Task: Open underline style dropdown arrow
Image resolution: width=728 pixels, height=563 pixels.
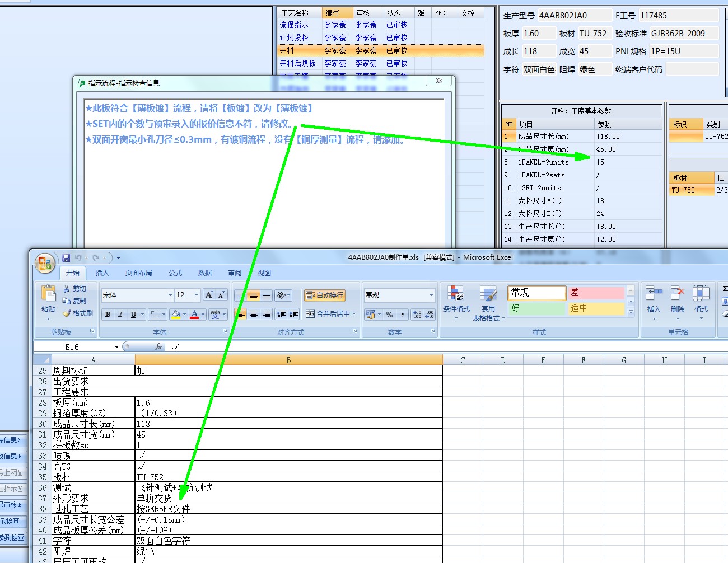Action: (x=142, y=315)
